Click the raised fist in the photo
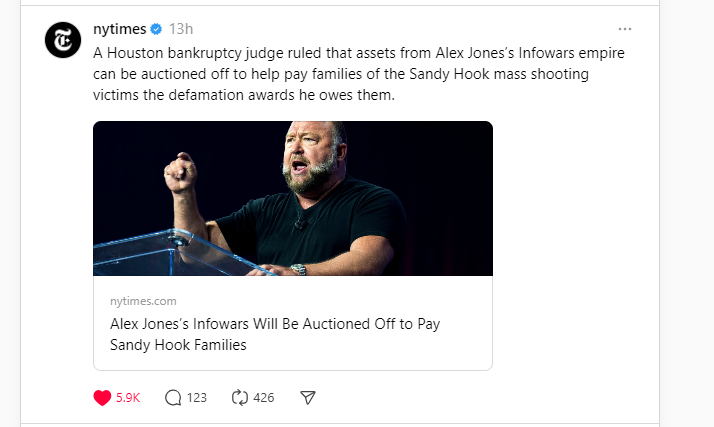 [x=180, y=174]
